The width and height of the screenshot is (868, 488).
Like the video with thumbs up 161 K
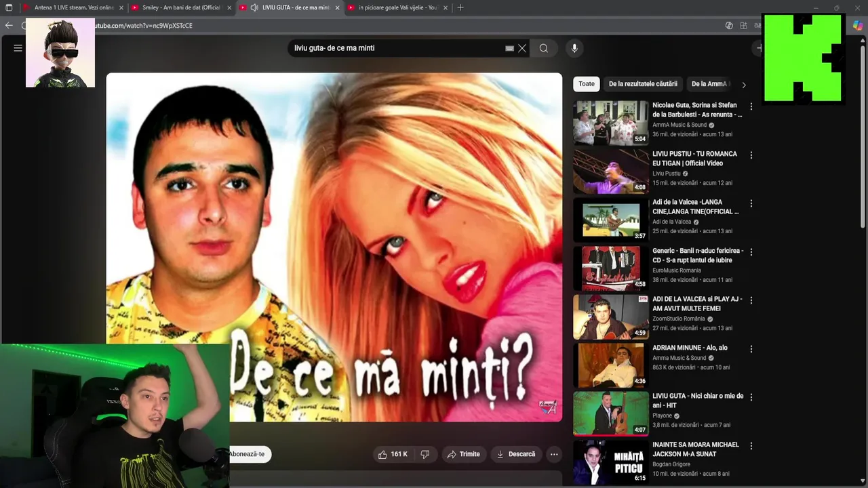point(393,454)
